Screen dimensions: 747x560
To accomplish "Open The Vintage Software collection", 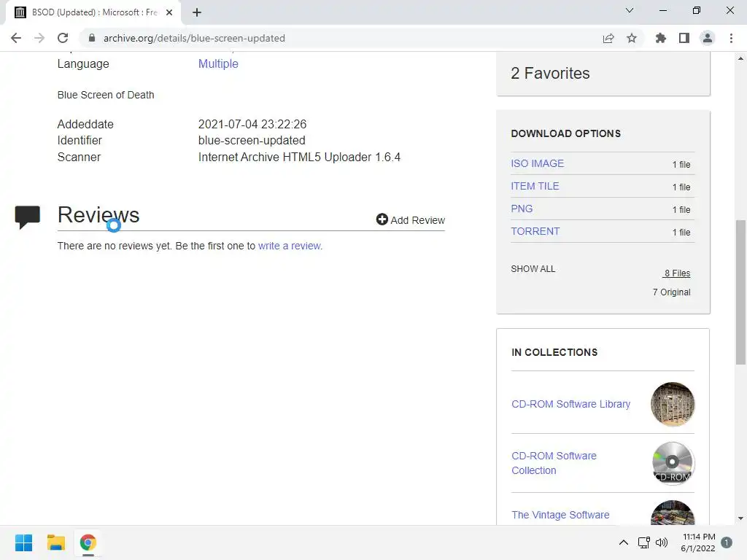I will (x=560, y=515).
